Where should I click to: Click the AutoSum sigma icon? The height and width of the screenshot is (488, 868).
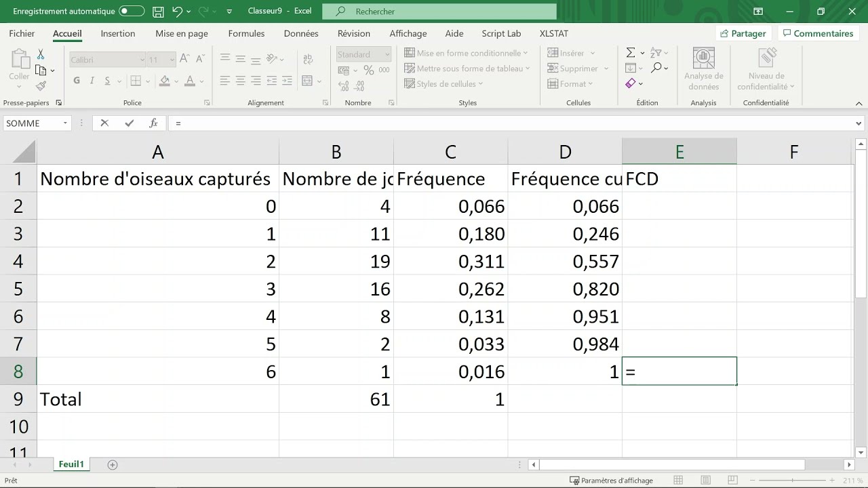click(x=631, y=53)
